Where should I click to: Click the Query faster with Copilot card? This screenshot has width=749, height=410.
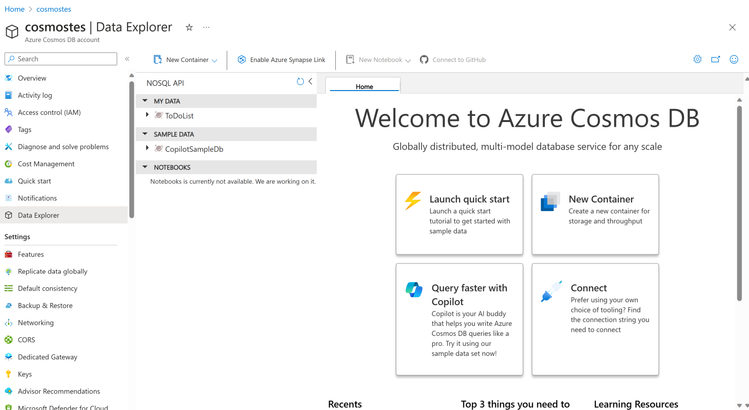tap(459, 319)
